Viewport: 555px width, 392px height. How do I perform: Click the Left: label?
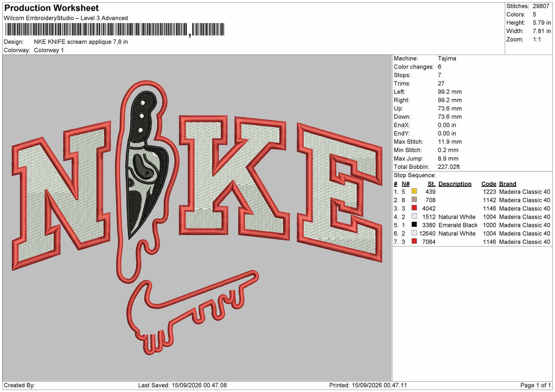[x=400, y=92]
